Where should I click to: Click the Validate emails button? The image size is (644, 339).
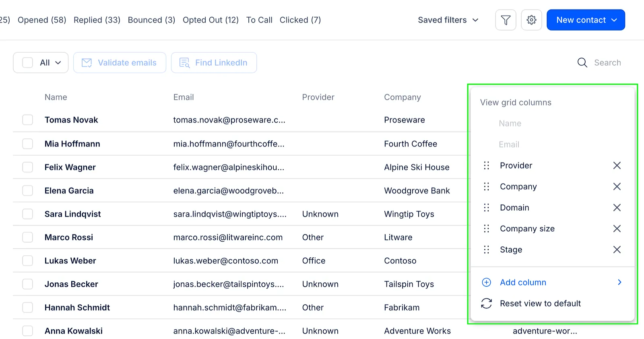(120, 63)
